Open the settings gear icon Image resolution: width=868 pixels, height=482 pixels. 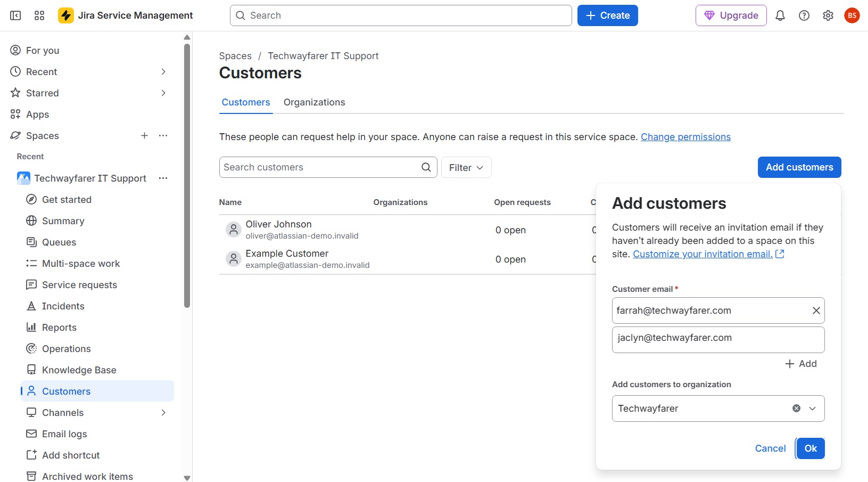point(828,15)
